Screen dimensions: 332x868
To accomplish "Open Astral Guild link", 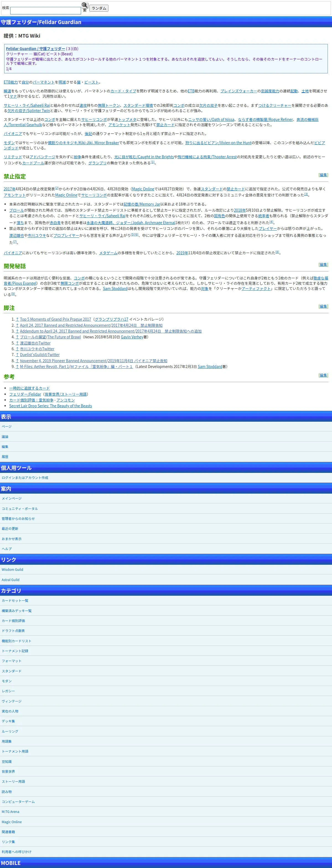I will coord(11,580).
